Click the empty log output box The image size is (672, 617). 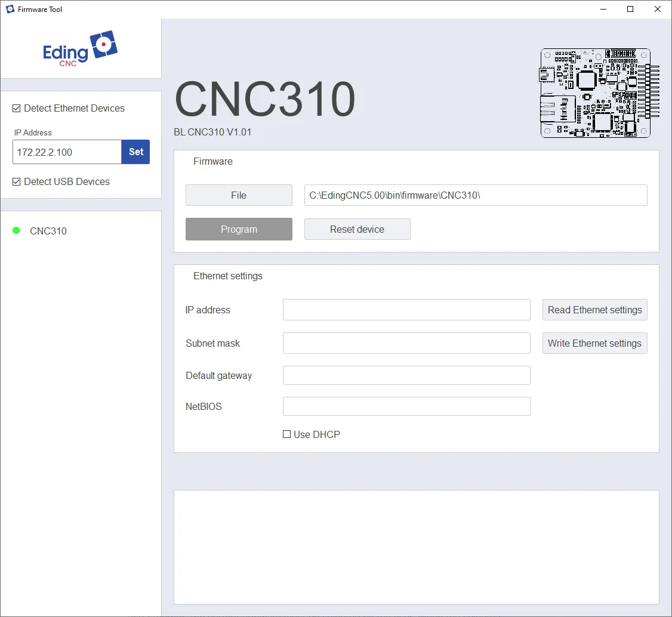pyautogui.click(x=416, y=547)
